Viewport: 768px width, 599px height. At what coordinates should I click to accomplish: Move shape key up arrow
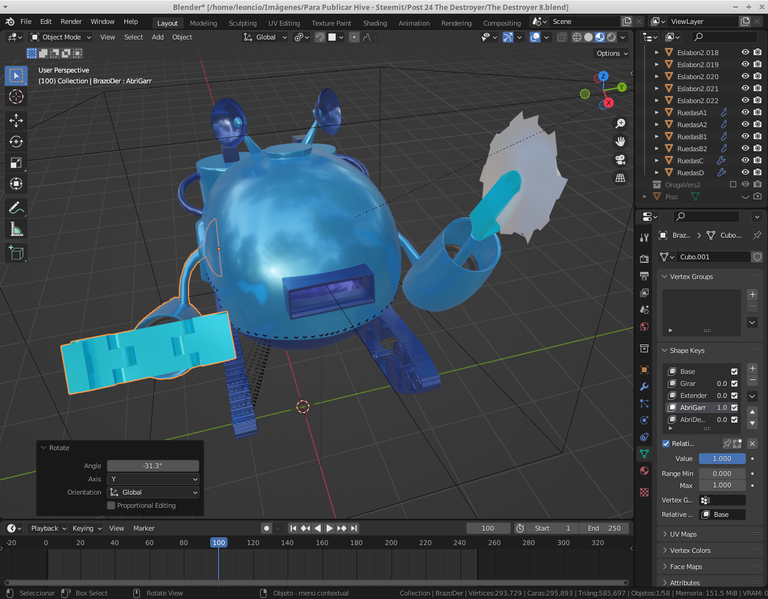753,411
